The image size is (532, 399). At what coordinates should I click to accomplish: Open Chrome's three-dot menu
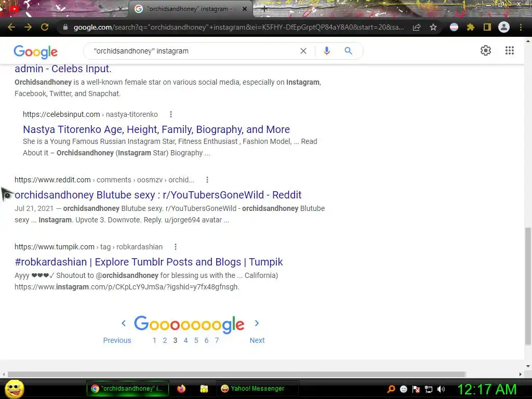click(x=521, y=27)
